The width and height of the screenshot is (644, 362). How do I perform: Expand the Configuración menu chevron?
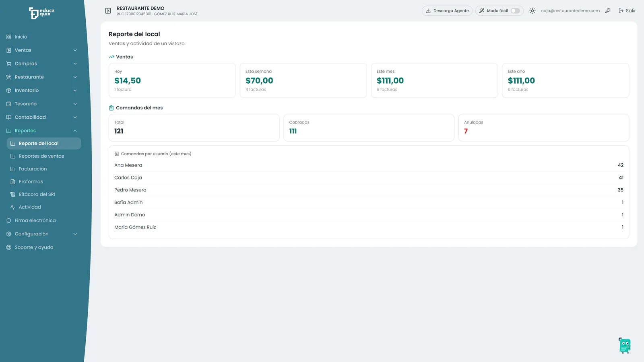click(75, 234)
